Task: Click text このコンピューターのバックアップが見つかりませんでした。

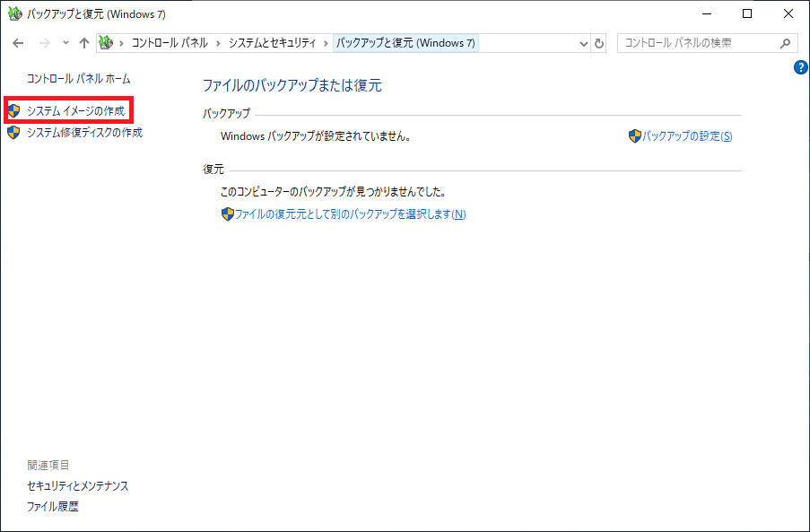Action: [334, 192]
